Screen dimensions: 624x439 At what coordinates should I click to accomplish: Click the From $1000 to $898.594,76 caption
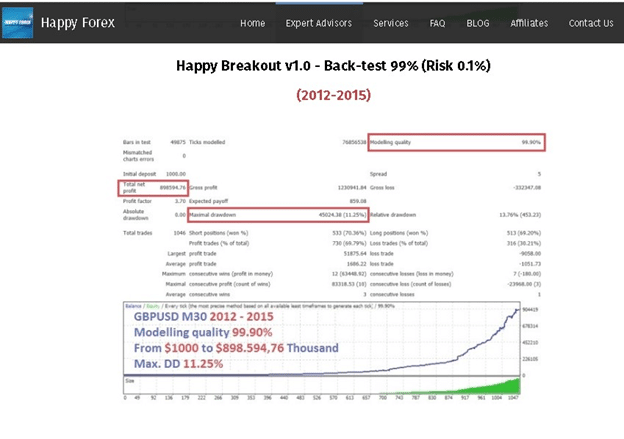[236, 348]
